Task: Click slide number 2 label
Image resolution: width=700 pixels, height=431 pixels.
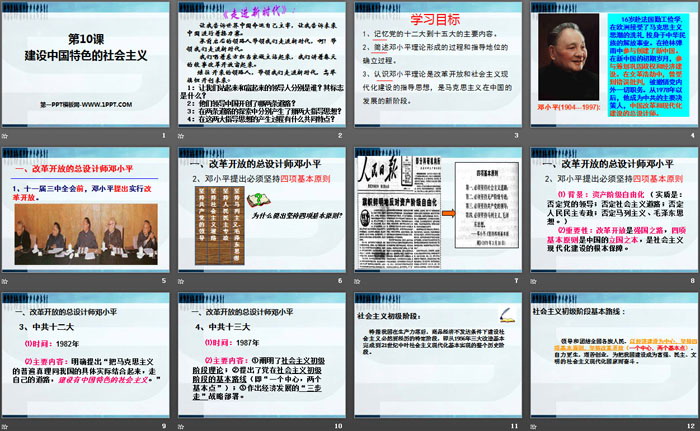Action: point(340,135)
